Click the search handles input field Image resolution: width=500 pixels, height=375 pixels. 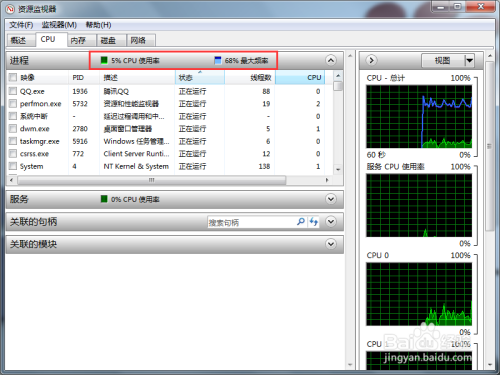click(251, 222)
